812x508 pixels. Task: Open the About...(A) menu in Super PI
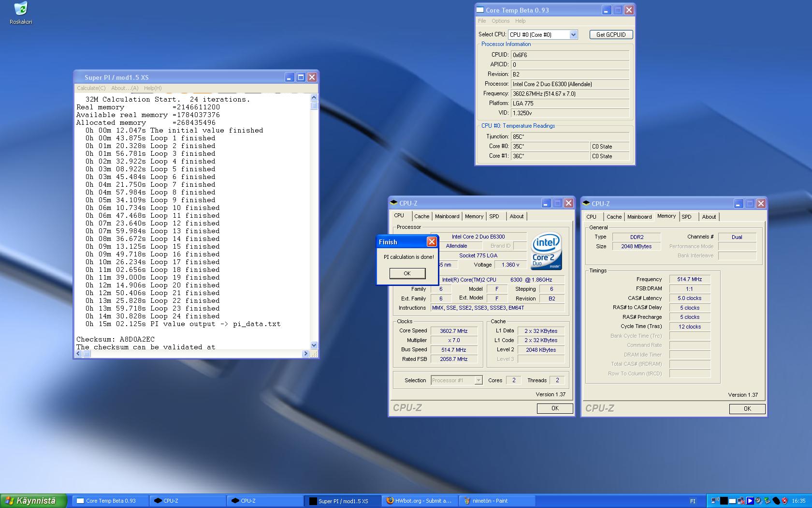click(125, 88)
